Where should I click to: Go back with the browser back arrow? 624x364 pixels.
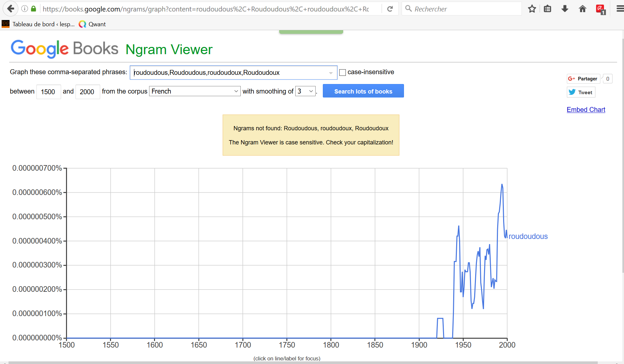10,9
